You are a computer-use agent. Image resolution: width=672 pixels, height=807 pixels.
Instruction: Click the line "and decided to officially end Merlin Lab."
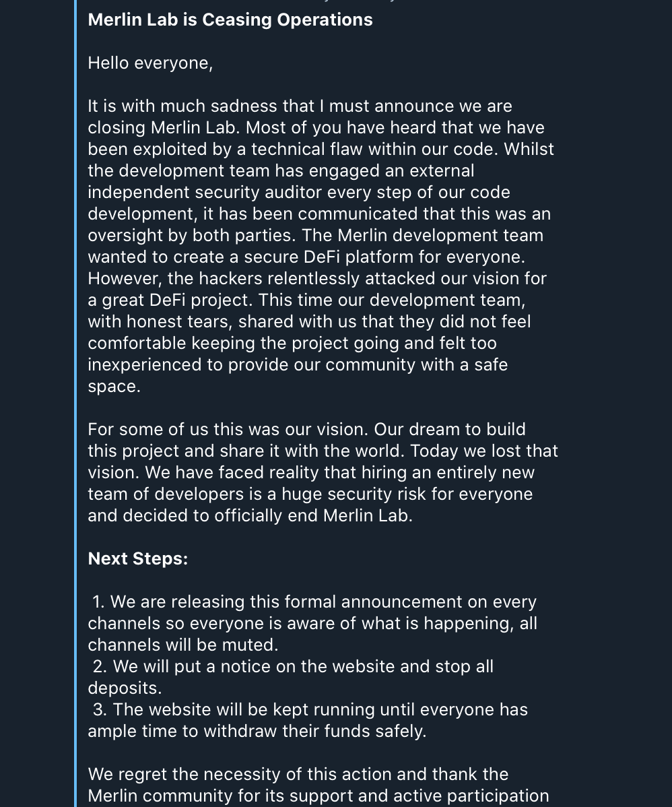pyautogui.click(x=250, y=515)
